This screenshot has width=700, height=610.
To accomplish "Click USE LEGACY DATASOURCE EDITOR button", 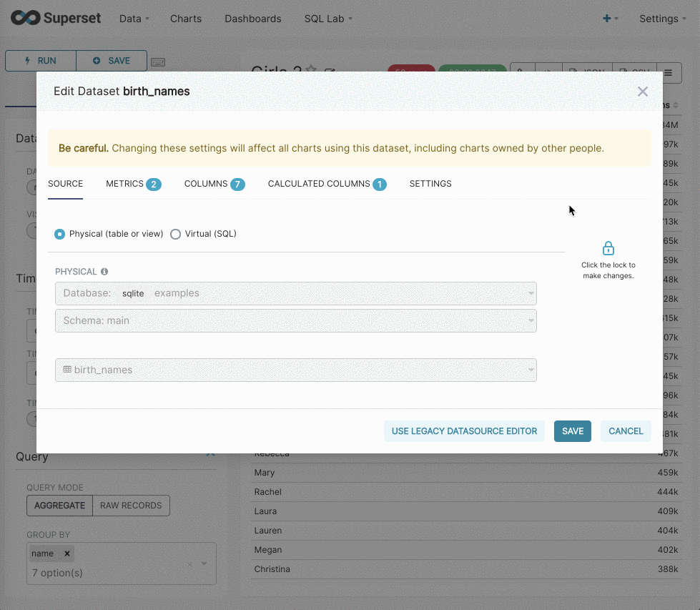I will point(464,431).
